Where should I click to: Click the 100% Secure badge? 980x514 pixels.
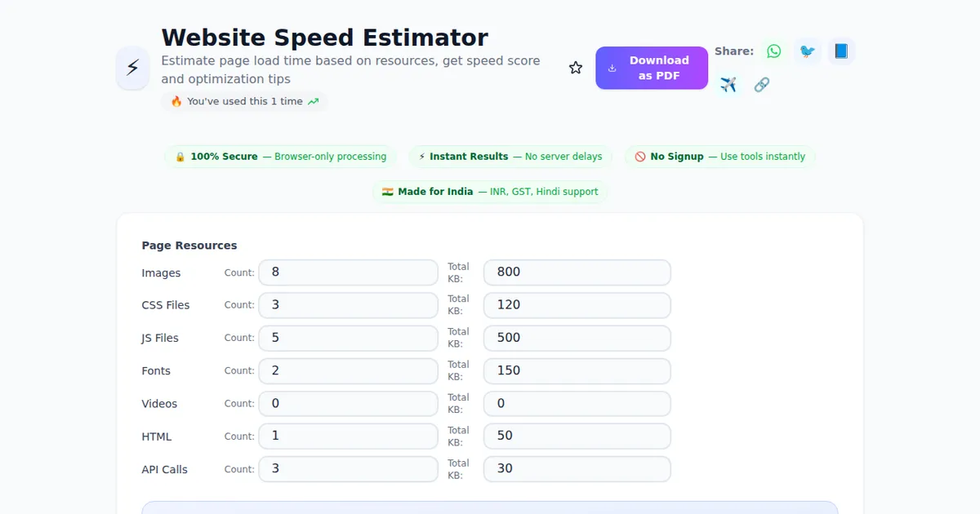click(x=280, y=157)
